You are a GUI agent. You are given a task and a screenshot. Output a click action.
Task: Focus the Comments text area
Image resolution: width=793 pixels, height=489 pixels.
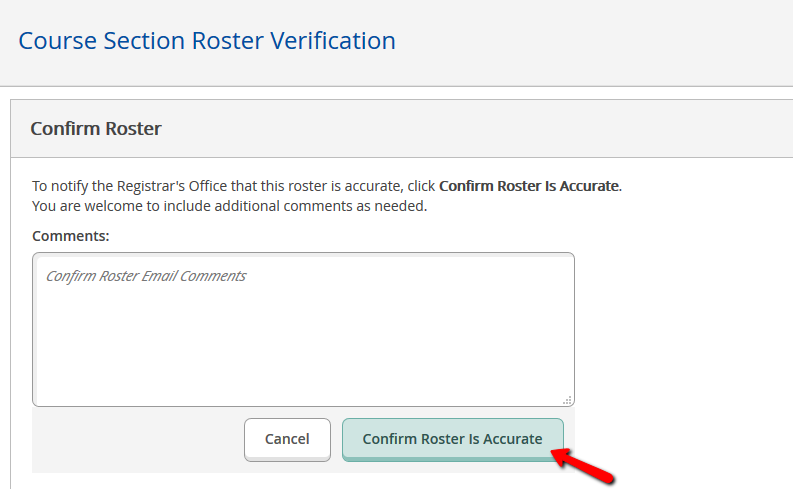(x=303, y=329)
